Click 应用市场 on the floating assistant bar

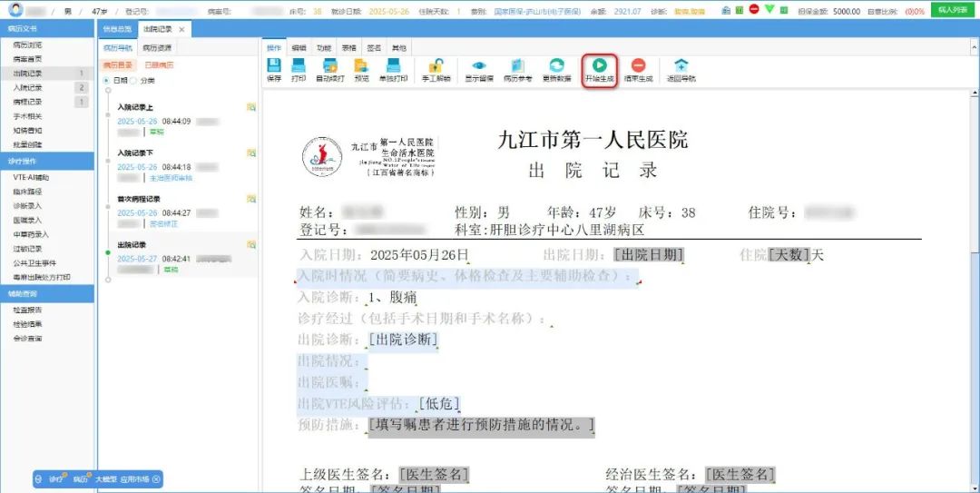(135, 479)
